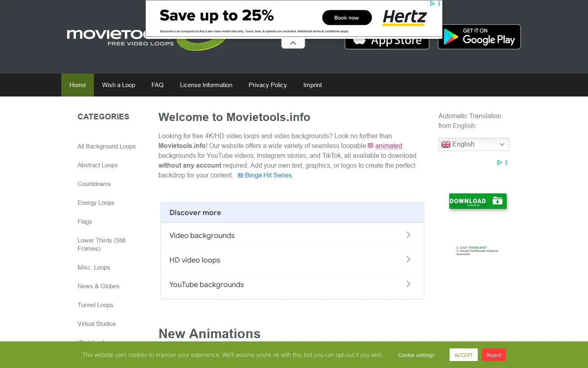Click the Welcome to Movietools.info heading
Screen dimensions: 588x368
234,117
